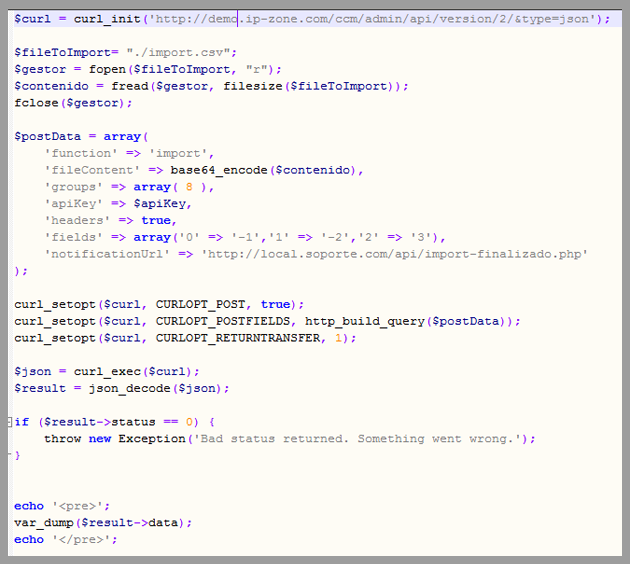The width and height of the screenshot is (630, 564).
Task: Click the CURLOPT_POSTFIELDS constant
Action: click(222, 321)
